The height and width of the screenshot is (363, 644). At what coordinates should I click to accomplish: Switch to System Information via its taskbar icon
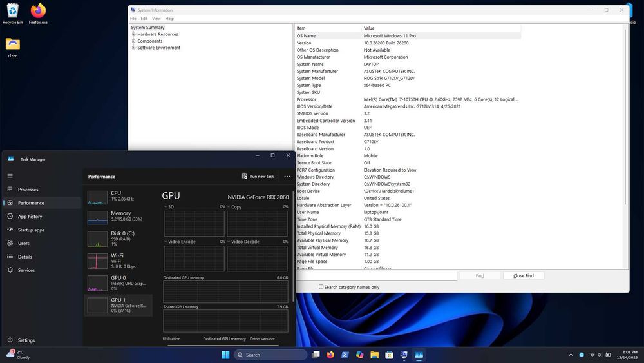coord(404,355)
